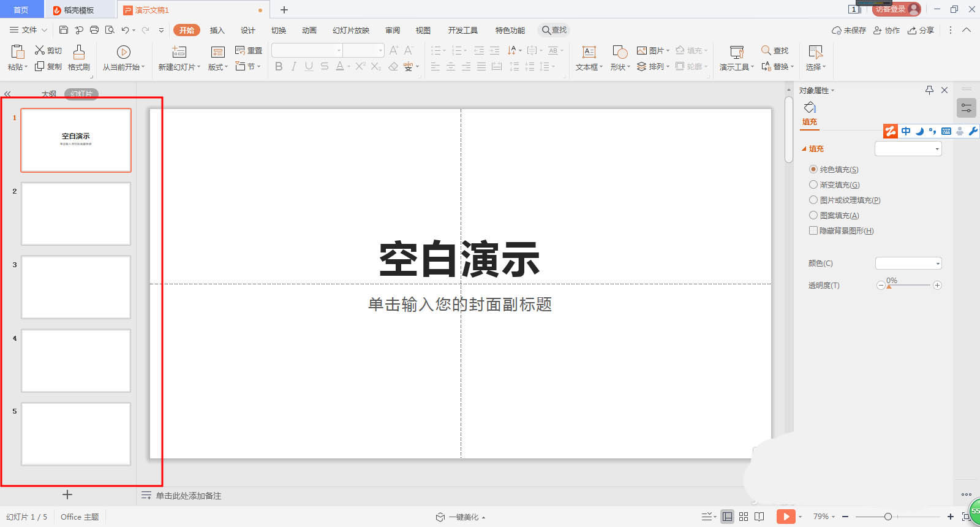Add new slide with plus below thumbnails
The height and width of the screenshot is (527, 980).
67,495
